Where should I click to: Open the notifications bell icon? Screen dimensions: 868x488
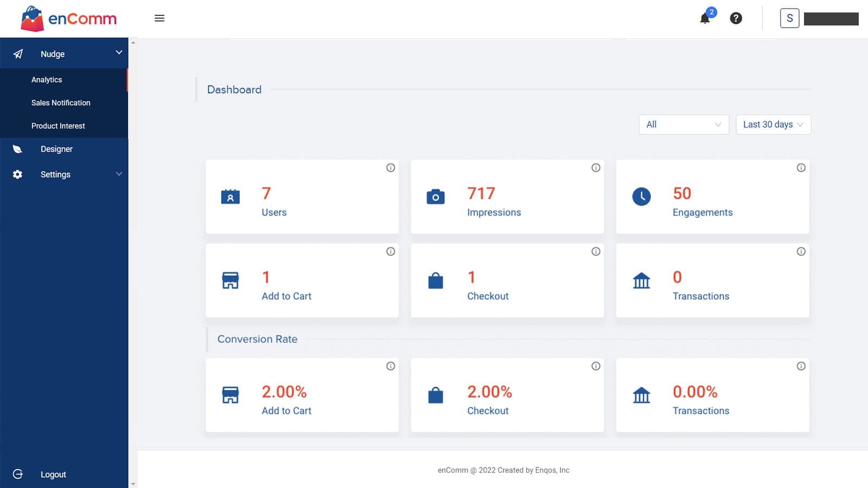tap(705, 18)
